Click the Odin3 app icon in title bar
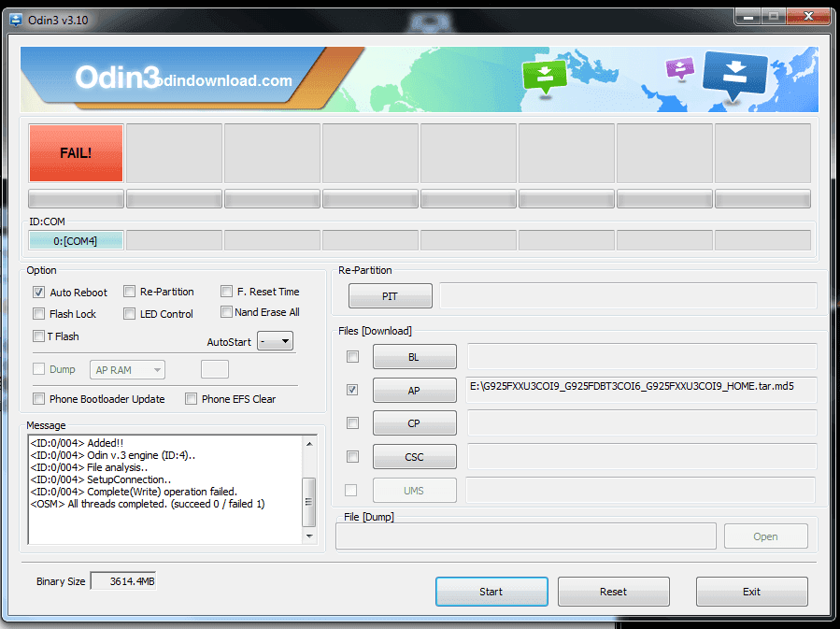This screenshot has height=629, width=840. click(16, 21)
